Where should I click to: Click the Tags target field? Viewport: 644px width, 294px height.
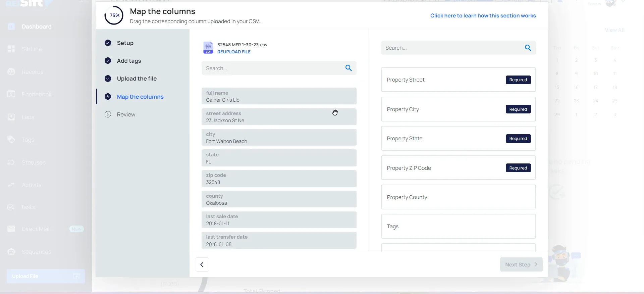pyautogui.click(x=459, y=226)
